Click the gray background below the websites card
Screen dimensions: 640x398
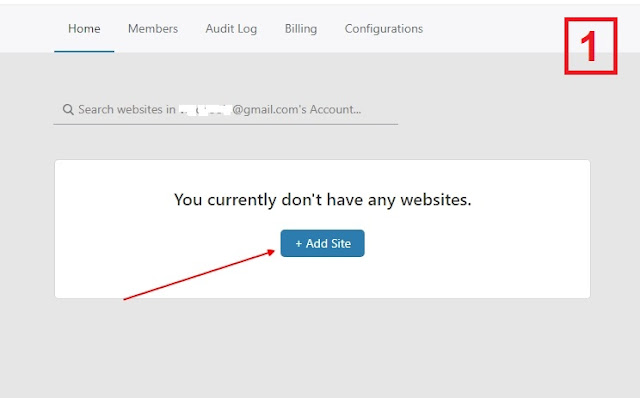322,347
